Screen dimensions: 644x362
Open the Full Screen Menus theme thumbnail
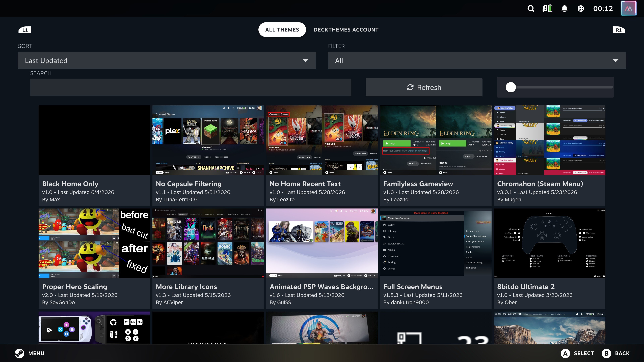436,243
